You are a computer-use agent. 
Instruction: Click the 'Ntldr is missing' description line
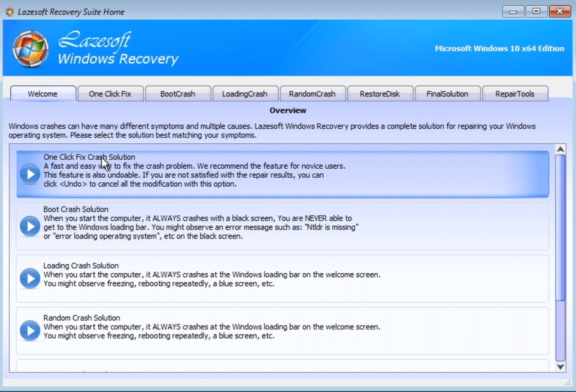coord(201,227)
